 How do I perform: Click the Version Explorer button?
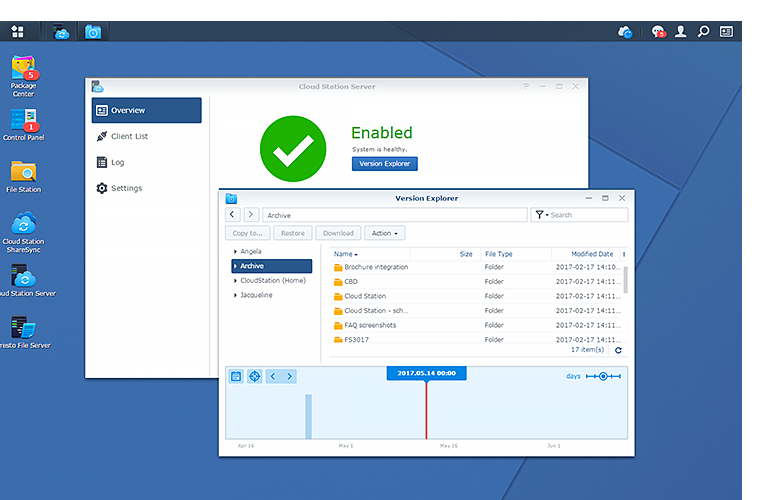click(x=384, y=163)
